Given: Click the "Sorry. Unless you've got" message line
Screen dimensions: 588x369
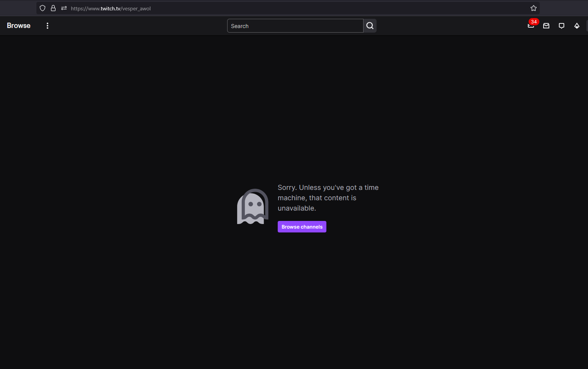Looking at the screenshot, I should [328, 188].
